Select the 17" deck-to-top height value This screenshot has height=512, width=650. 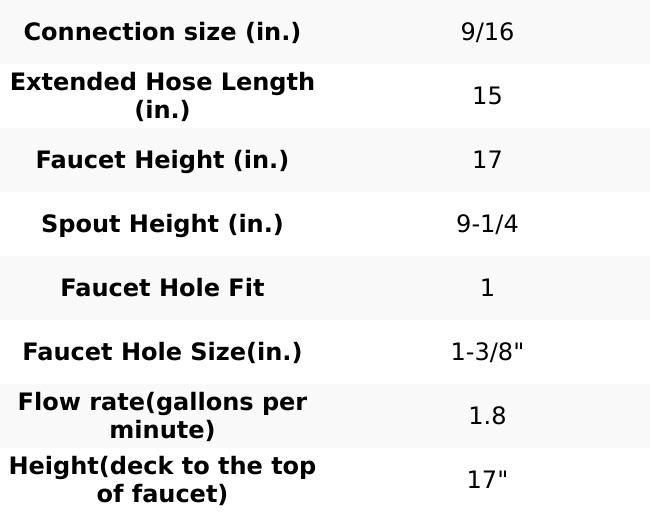tap(487, 480)
